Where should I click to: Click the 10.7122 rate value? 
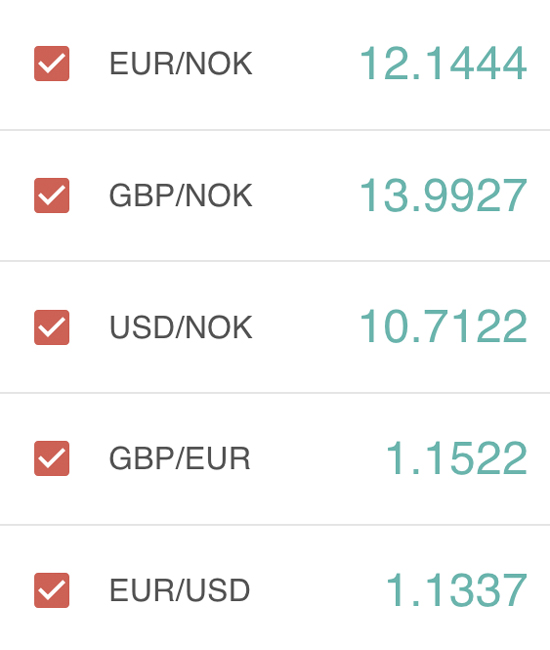(443, 327)
